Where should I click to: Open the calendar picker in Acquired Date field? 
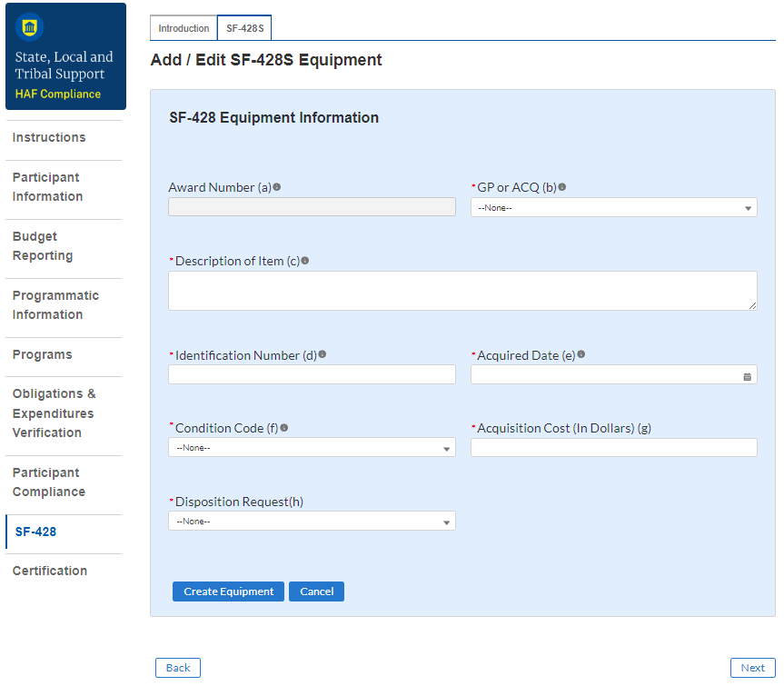[747, 375]
